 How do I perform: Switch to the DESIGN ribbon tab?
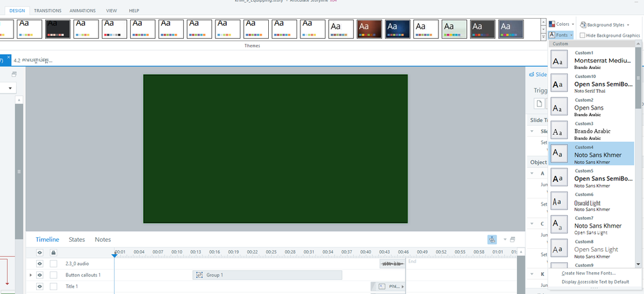17,11
